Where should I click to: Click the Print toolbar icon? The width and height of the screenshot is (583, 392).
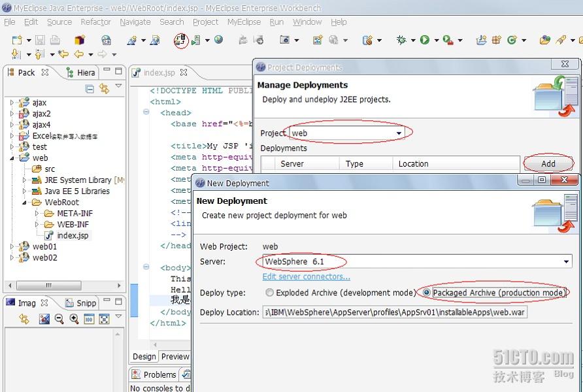(x=54, y=40)
